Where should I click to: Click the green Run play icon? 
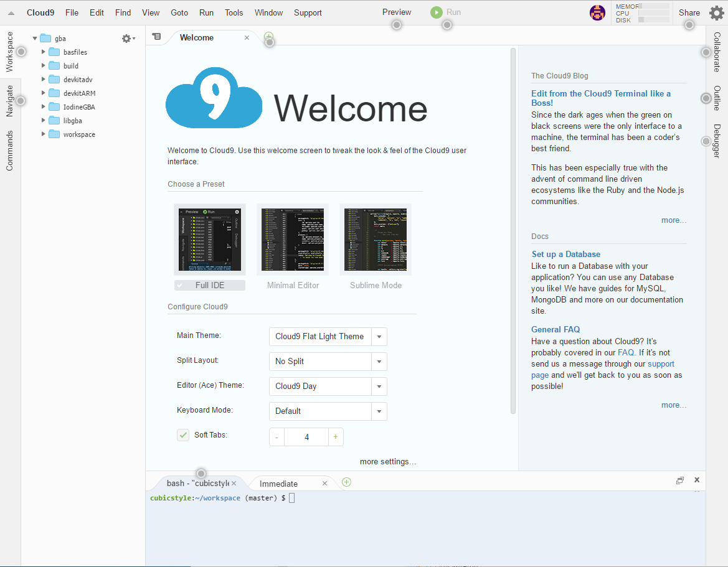(436, 12)
